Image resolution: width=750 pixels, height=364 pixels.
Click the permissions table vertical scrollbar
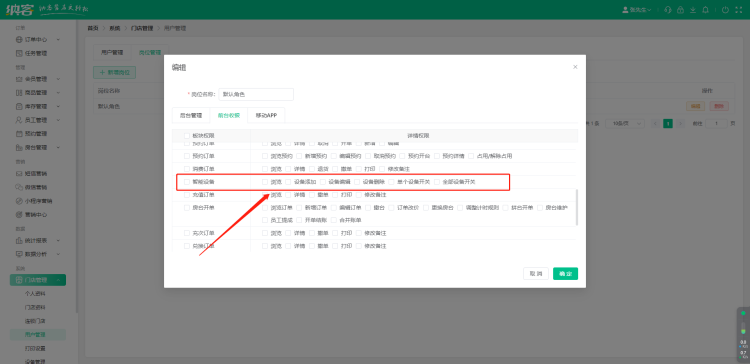(x=577, y=207)
